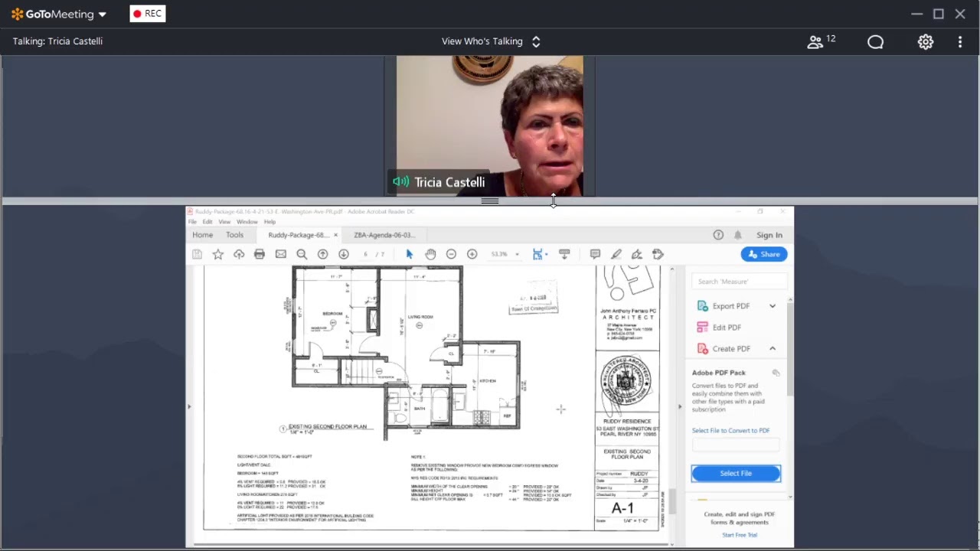Screen dimensions: 980x551
Task: Open the Edit menu in Acrobat
Action: point(207,222)
